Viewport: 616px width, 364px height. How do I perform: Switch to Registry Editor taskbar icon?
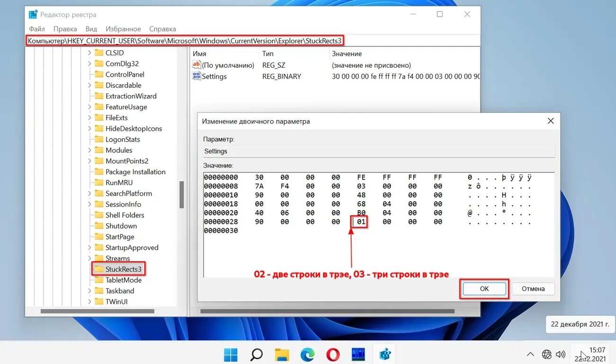coord(384,354)
